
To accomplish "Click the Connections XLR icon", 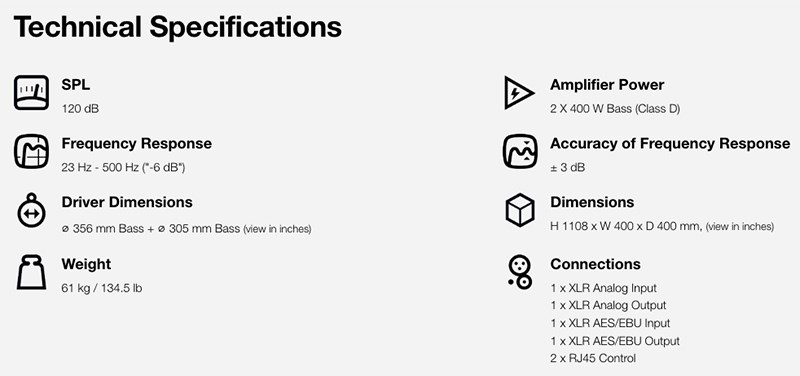I will coord(520,272).
